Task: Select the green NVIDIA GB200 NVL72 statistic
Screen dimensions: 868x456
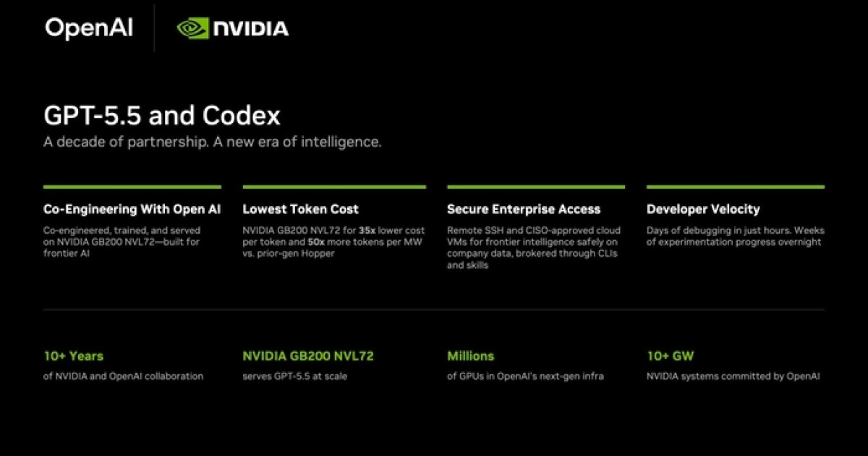Action: click(x=308, y=356)
